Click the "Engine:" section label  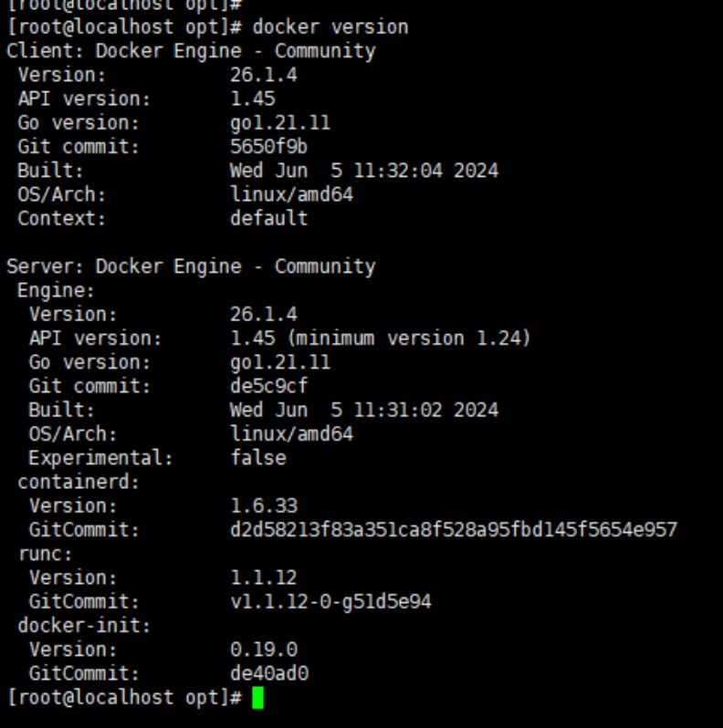[x=56, y=291]
